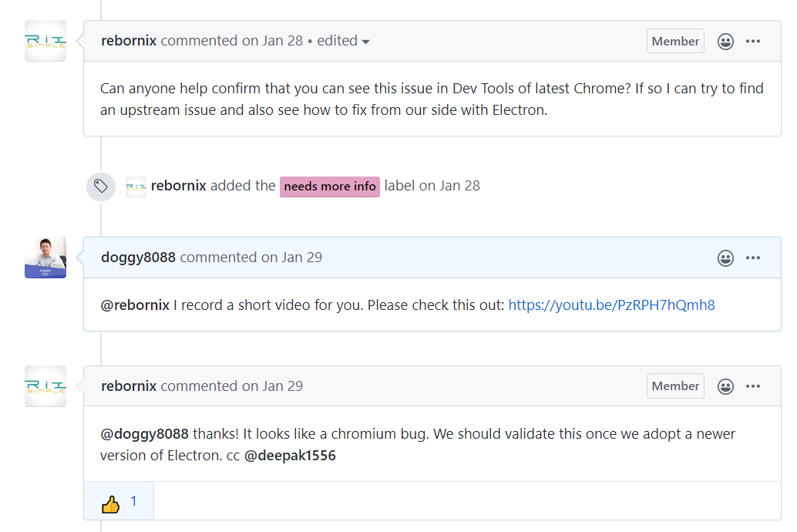Add emoji reaction to rebornix's first comment
Screen dimensions: 797x532
(x=725, y=42)
